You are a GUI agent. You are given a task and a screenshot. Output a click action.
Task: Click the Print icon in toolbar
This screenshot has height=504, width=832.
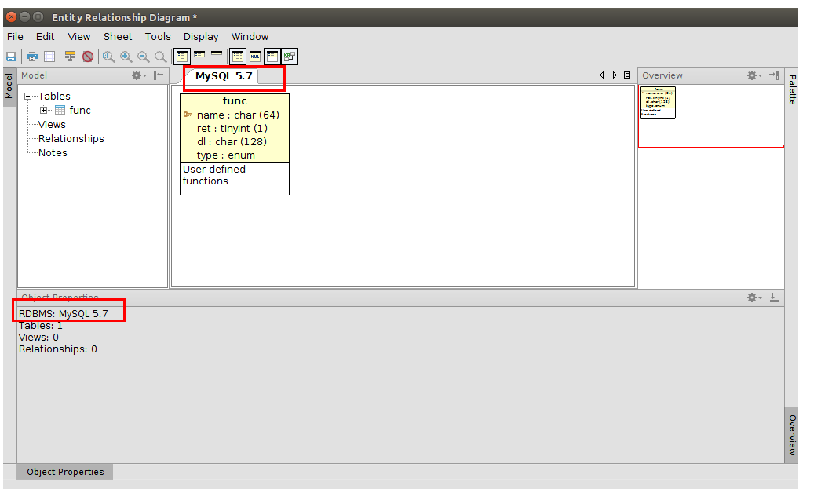(x=32, y=57)
